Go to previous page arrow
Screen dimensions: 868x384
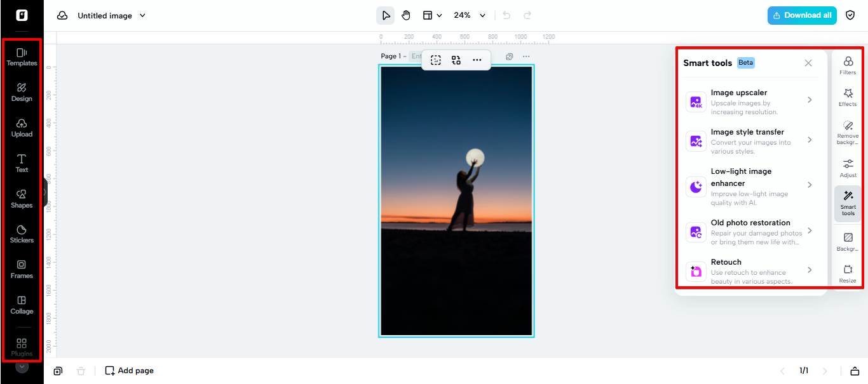pos(783,371)
